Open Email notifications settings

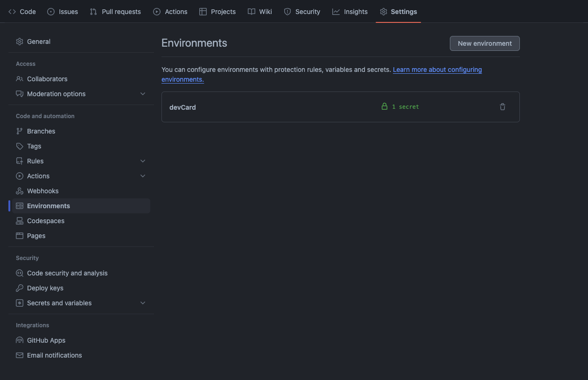coord(81,355)
